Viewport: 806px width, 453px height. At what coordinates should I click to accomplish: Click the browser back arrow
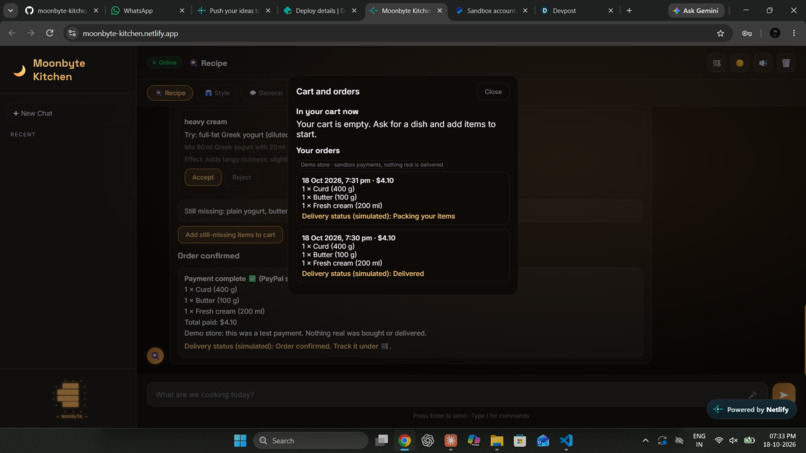click(x=12, y=33)
